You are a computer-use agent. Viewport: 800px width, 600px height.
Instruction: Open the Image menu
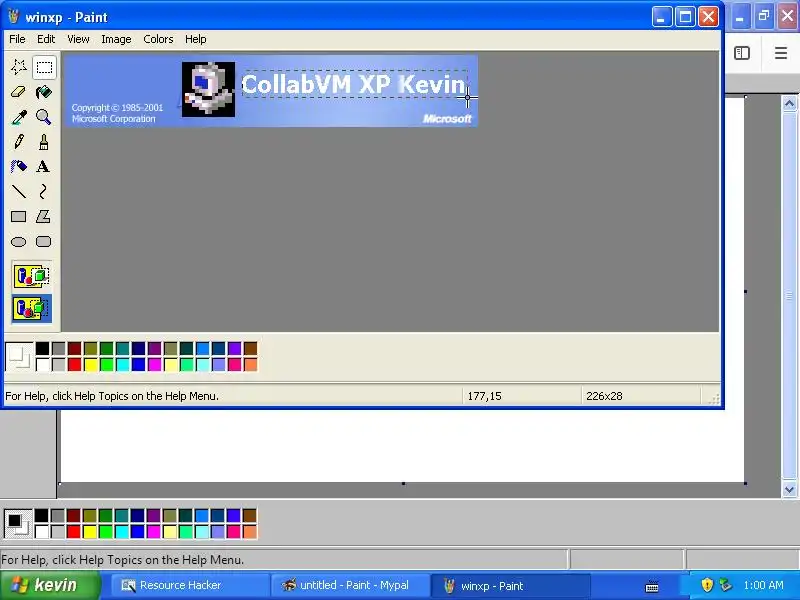click(116, 39)
